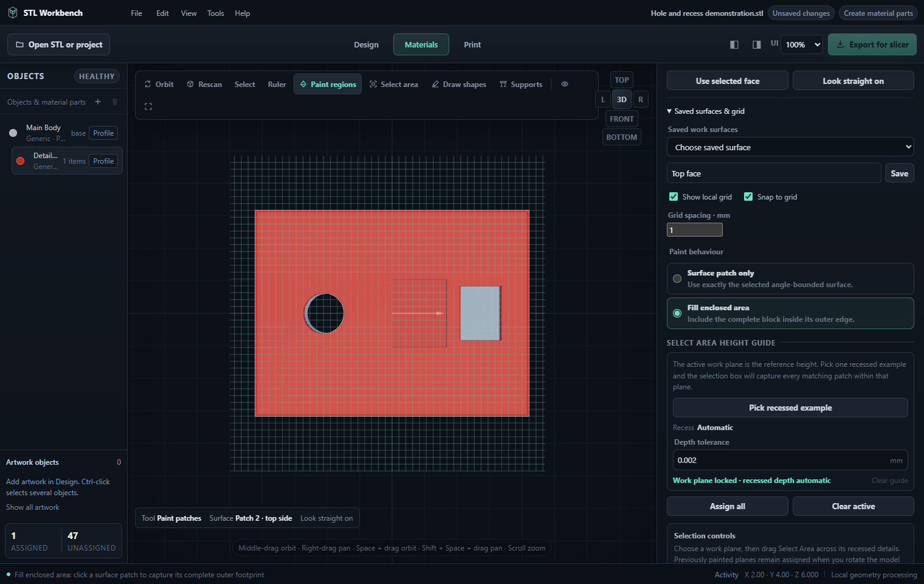Image resolution: width=924 pixels, height=584 pixels.
Task: Activate the Paint regions tool
Action: pos(328,84)
